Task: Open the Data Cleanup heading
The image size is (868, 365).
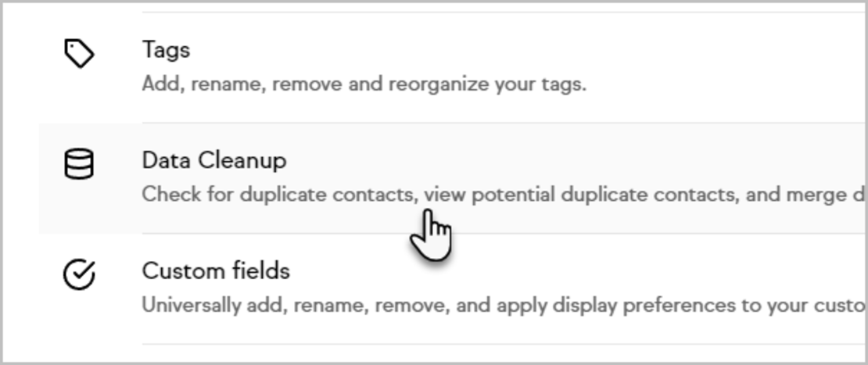Action: (x=214, y=161)
